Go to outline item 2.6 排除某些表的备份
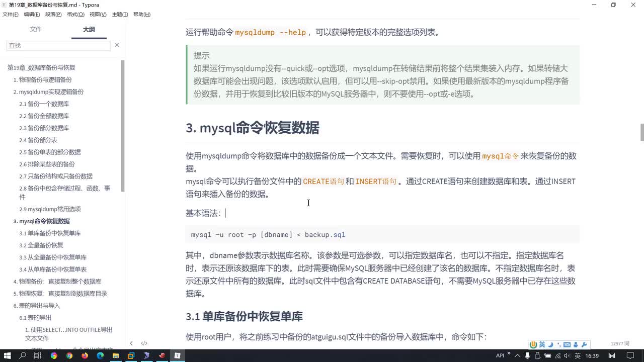The width and height of the screenshot is (644, 362). pyautogui.click(x=47, y=164)
